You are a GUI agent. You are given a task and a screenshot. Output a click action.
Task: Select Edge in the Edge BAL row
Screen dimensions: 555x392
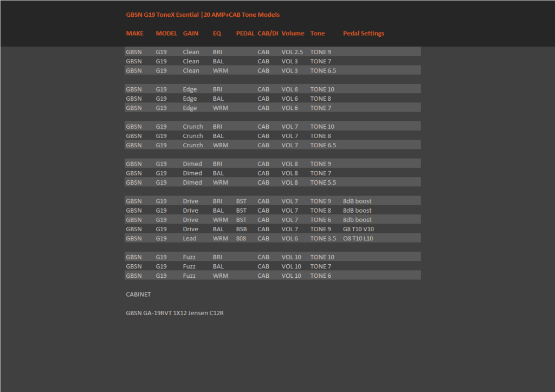[x=190, y=99]
